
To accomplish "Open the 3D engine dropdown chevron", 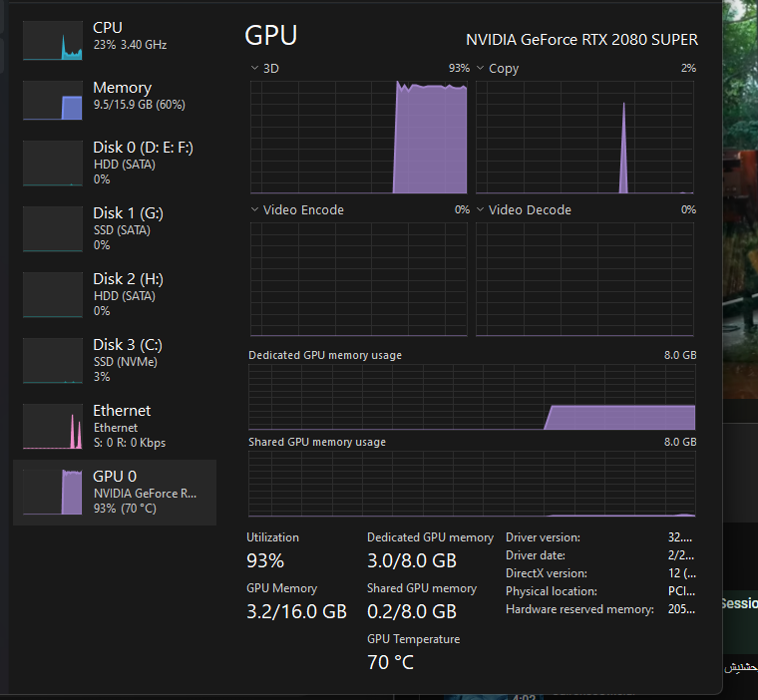I will tap(254, 68).
